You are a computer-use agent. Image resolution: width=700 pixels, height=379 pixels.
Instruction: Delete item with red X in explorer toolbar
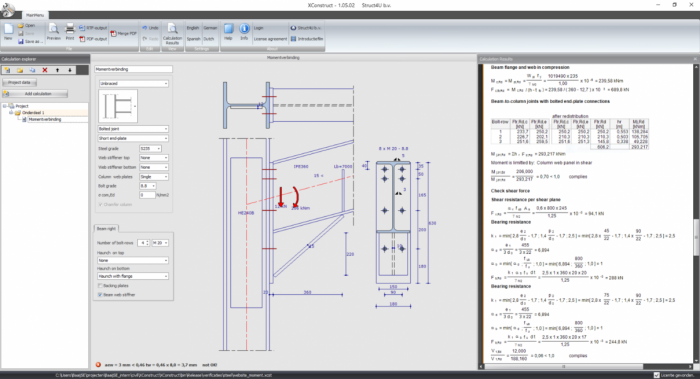[45, 70]
